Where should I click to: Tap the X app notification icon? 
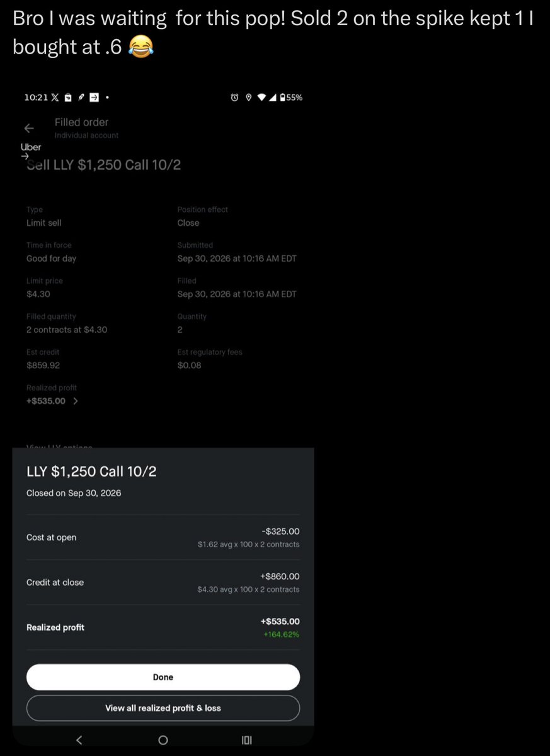click(55, 97)
